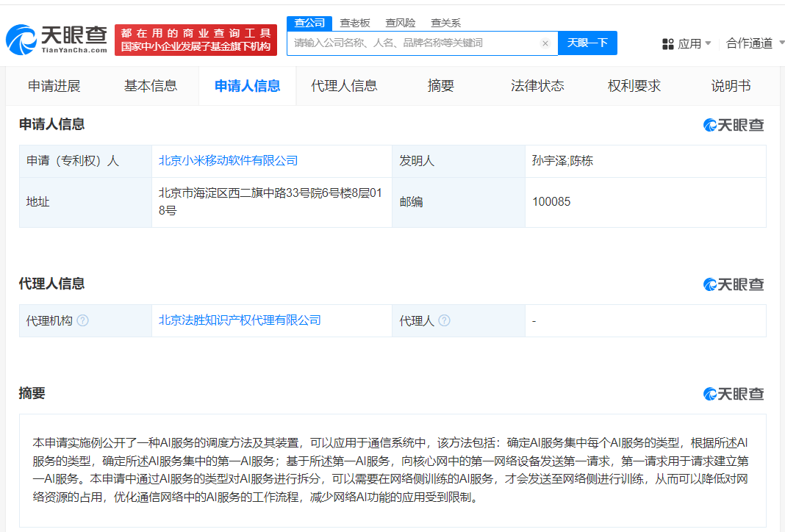The height and width of the screenshot is (532, 785).
Task: Open help icon next to 代理机构
Action: (x=82, y=320)
